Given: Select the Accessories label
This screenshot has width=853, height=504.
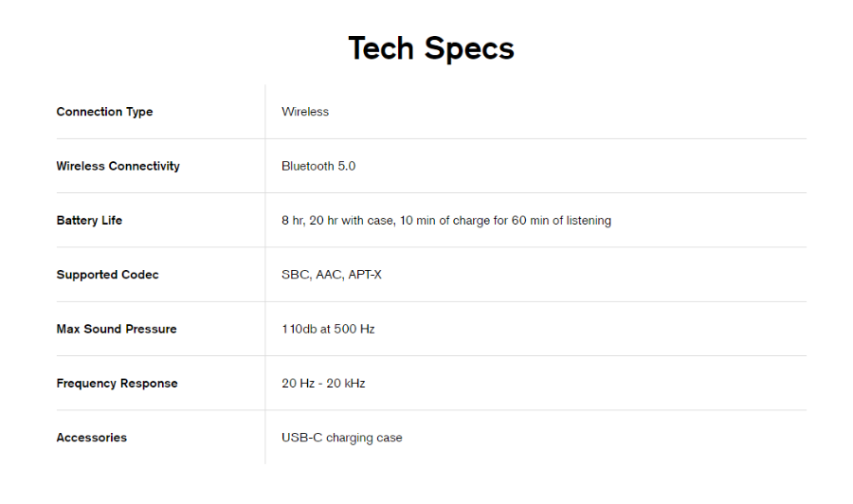Looking at the screenshot, I should click(x=91, y=438).
